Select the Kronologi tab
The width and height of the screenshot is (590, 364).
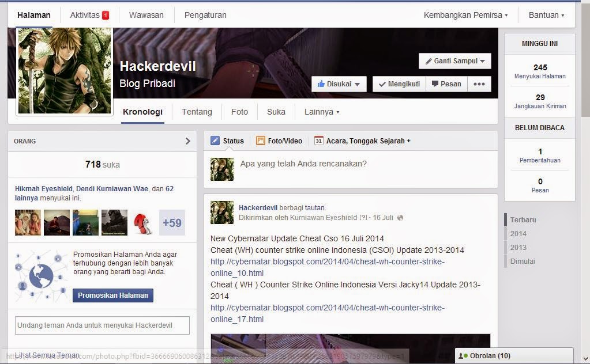tap(142, 112)
